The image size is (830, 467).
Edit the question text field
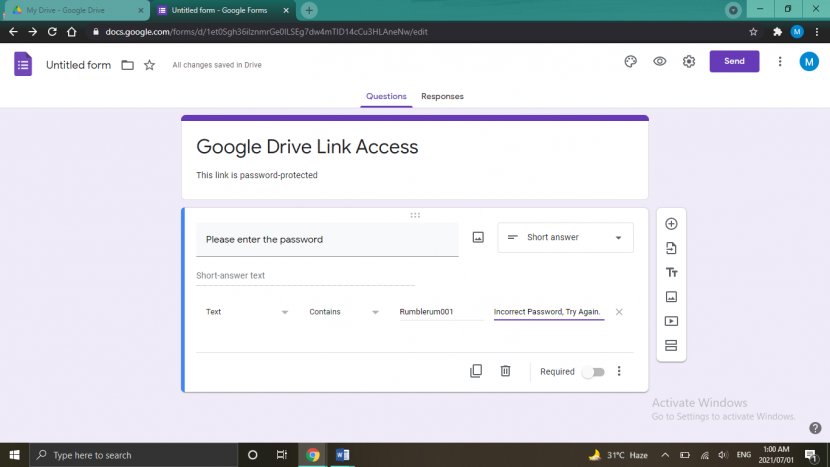pyautogui.click(x=327, y=240)
